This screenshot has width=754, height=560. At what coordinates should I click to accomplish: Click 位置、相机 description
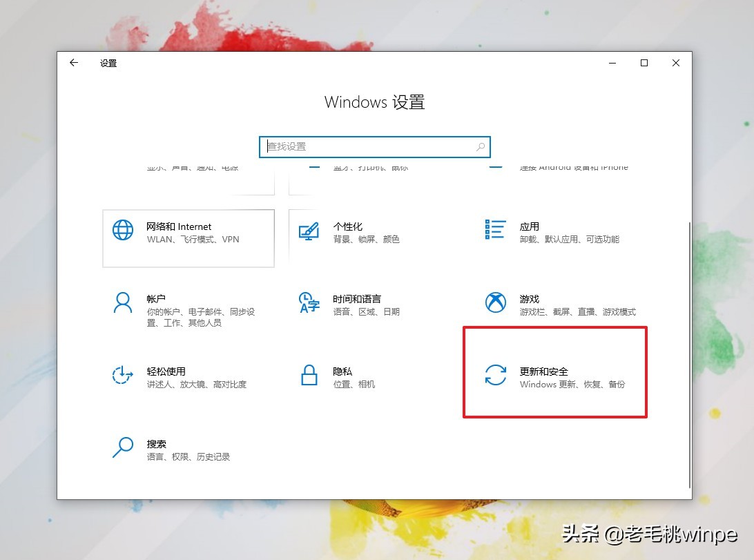[x=354, y=385]
